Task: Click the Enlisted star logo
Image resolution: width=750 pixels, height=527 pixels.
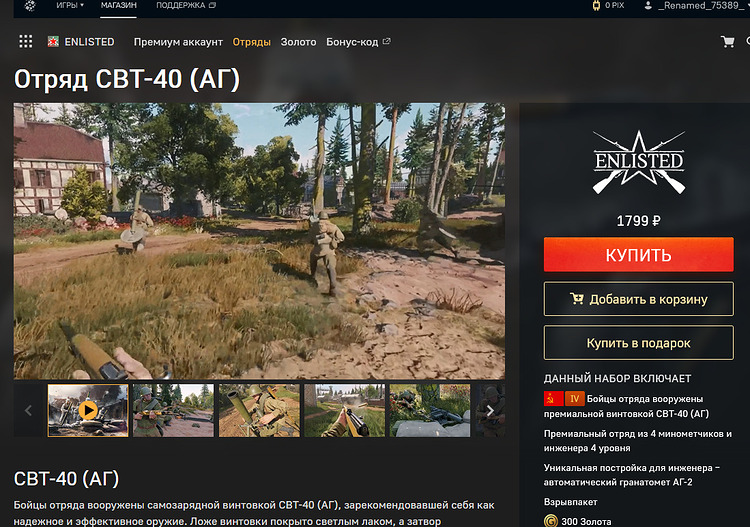Action: pyautogui.click(x=639, y=162)
